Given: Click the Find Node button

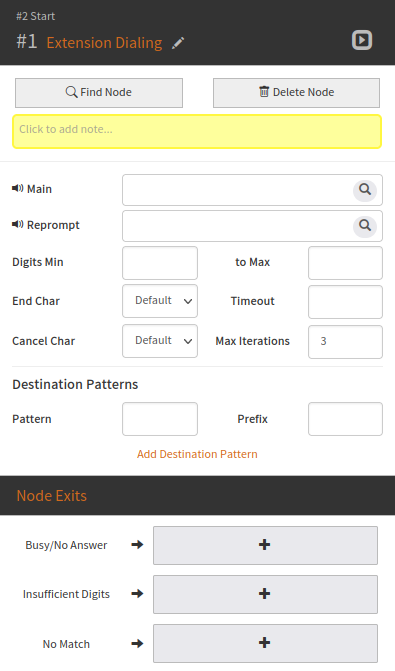Looking at the screenshot, I should (x=99, y=92).
